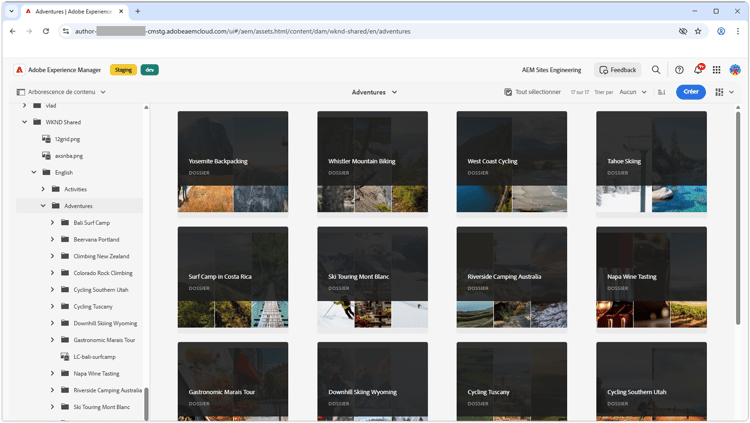
Task: Select Cycling Tuscany in tree
Action: (x=93, y=306)
